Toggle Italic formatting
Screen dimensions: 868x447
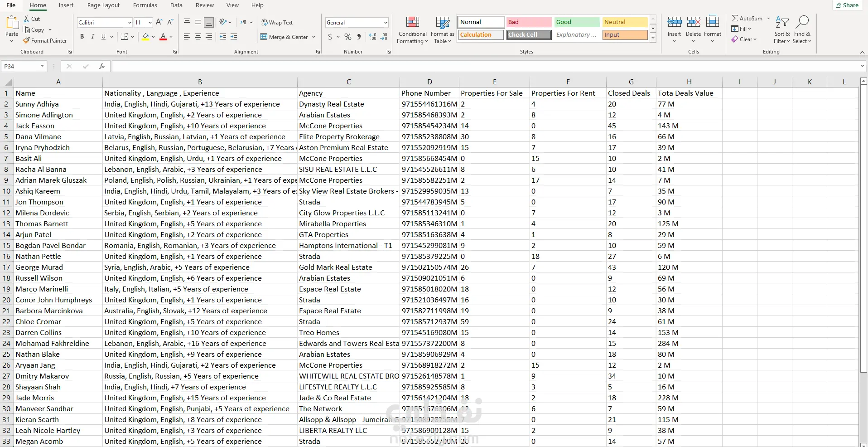pos(93,37)
